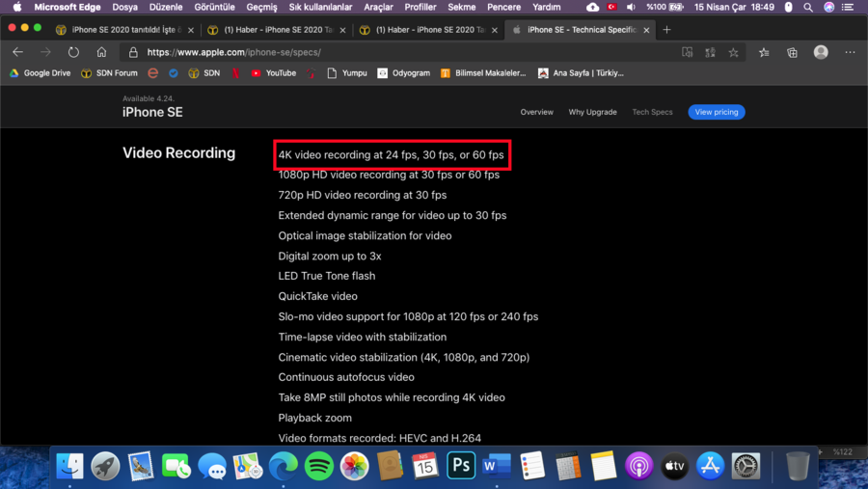Open the favorites list icon
Image resolution: width=868 pixels, height=489 pixels.
pyautogui.click(x=764, y=53)
